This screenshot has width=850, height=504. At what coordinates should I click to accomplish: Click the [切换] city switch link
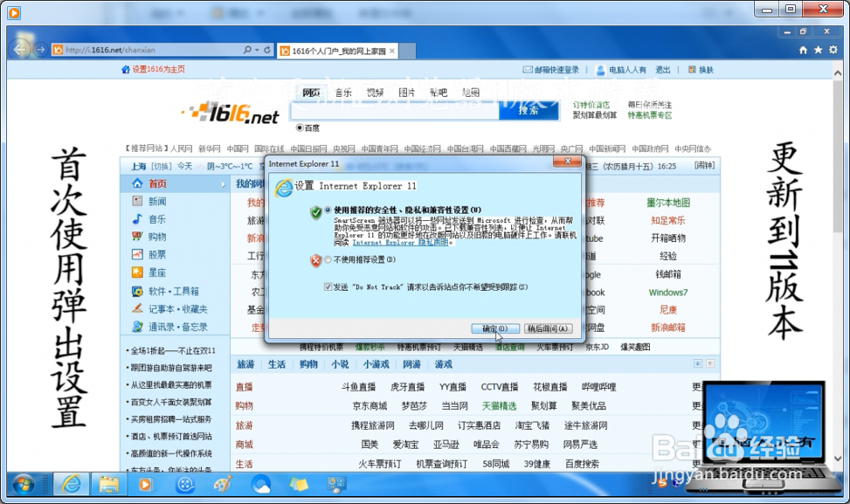pos(161,166)
